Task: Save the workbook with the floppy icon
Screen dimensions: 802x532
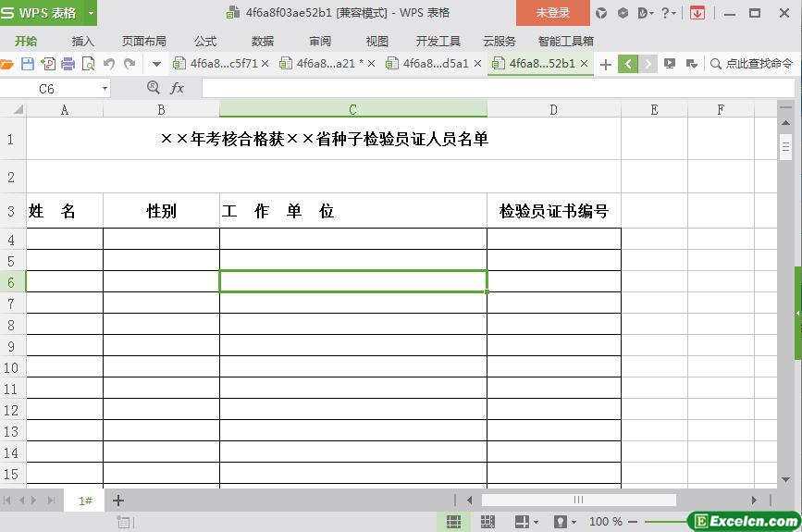Action: coord(28,64)
